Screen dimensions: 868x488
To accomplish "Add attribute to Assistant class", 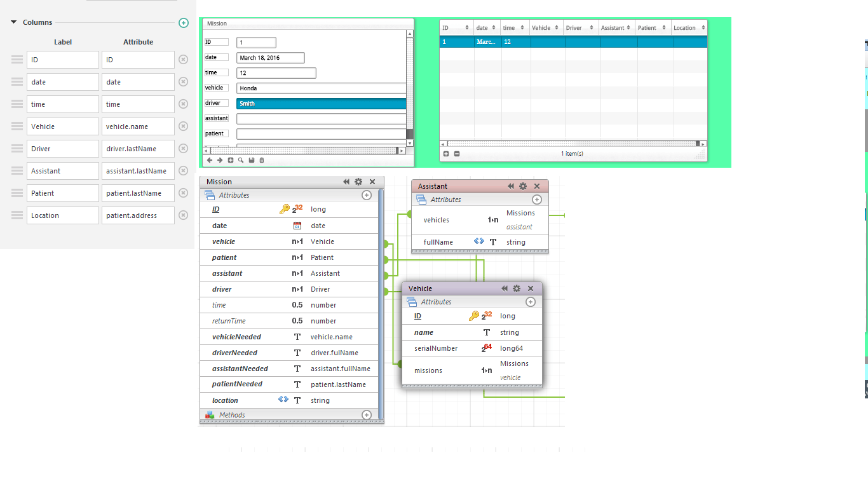I will coord(537,200).
